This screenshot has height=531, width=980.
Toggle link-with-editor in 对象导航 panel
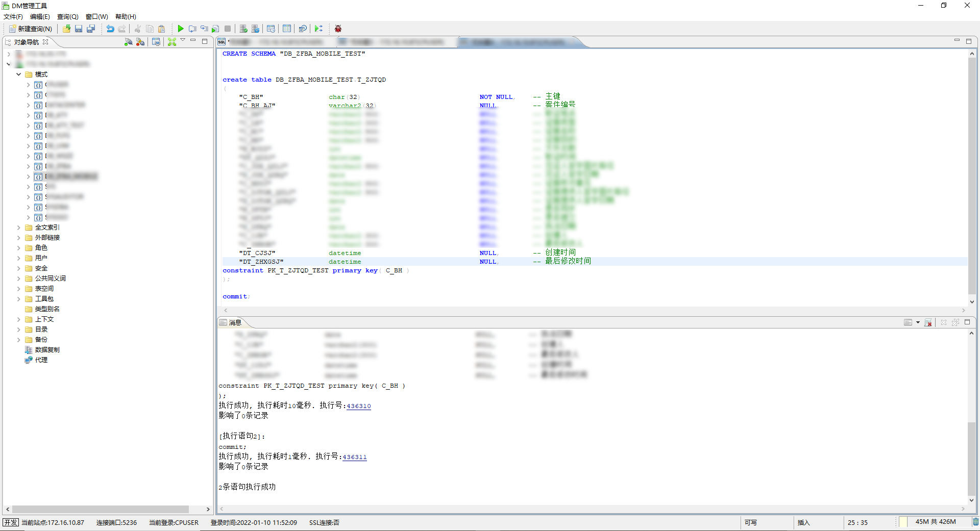[x=156, y=42]
